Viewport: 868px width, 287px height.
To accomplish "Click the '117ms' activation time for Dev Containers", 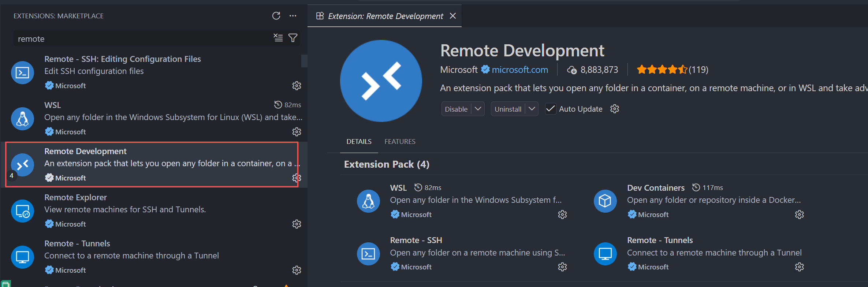I will [713, 188].
